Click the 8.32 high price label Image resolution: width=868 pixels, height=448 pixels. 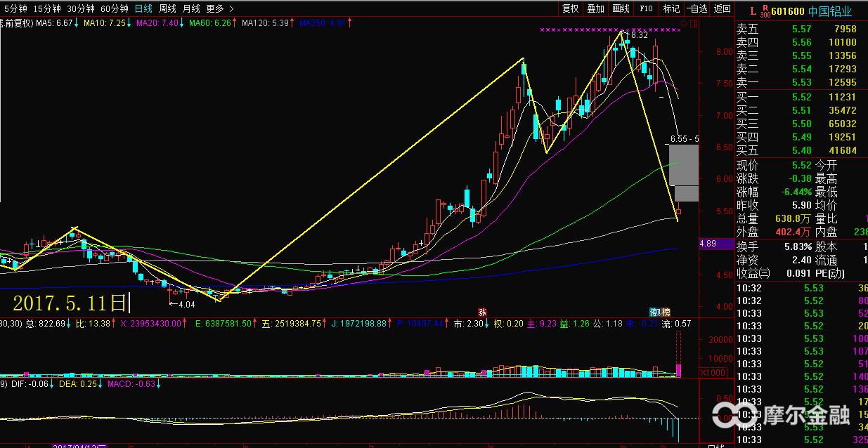coord(639,34)
